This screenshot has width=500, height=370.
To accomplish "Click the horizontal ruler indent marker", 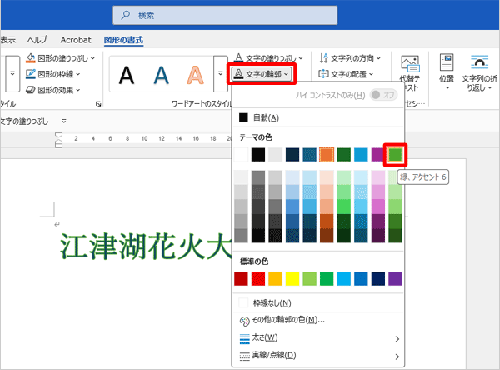I will pyautogui.click(x=58, y=139).
